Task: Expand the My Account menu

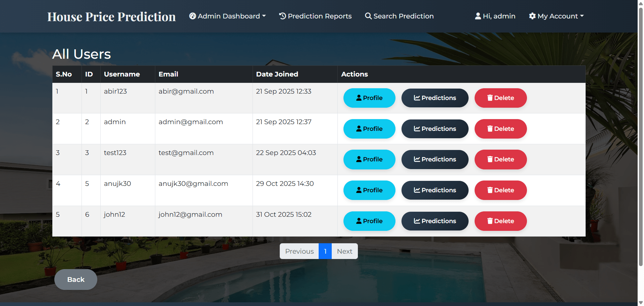Action: [556, 16]
